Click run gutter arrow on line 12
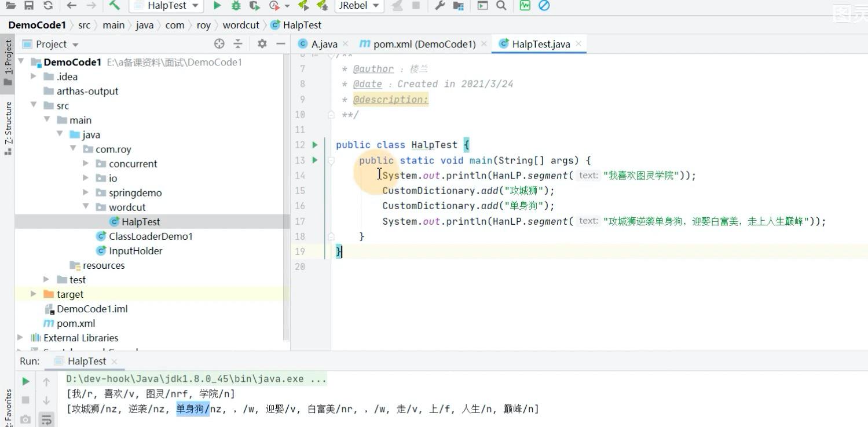 [315, 145]
